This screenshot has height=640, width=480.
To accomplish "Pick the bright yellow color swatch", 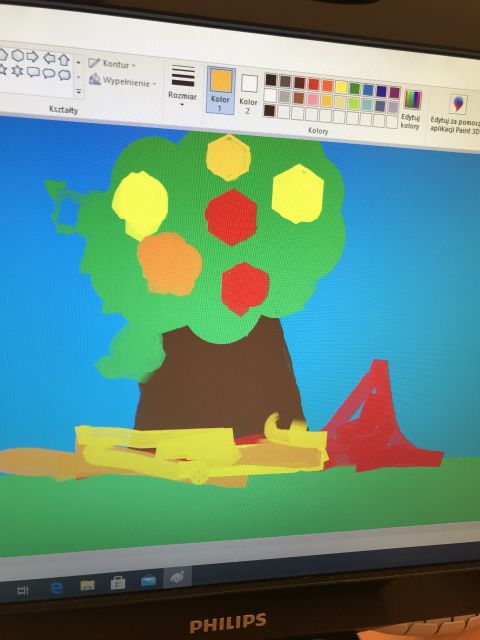I will (341, 87).
